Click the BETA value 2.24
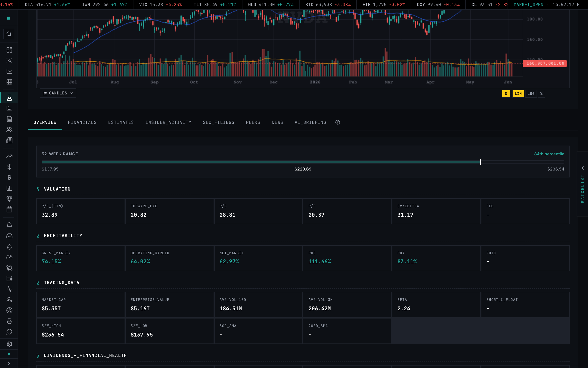Image resolution: width=588 pixels, height=368 pixels. pos(404,309)
